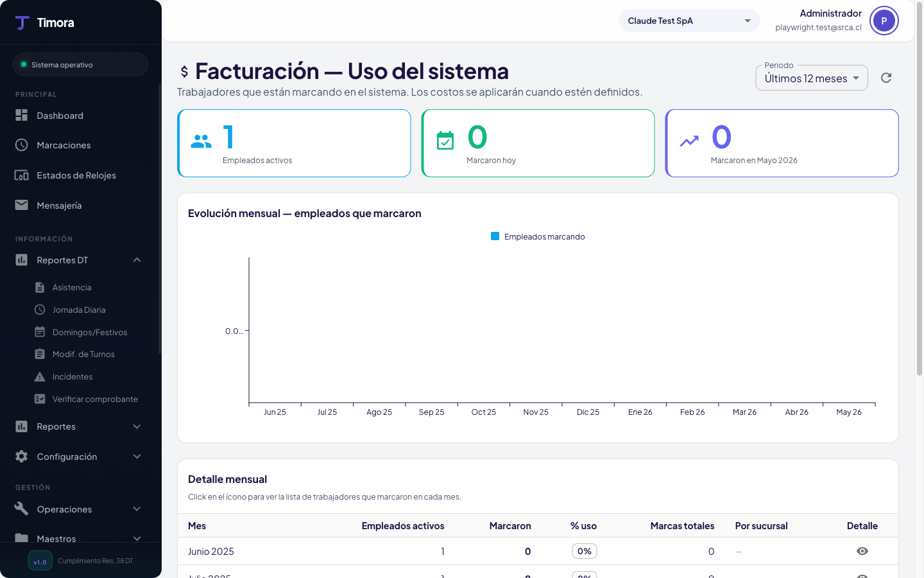Click the Sistema operativo status pill

[x=80, y=64]
